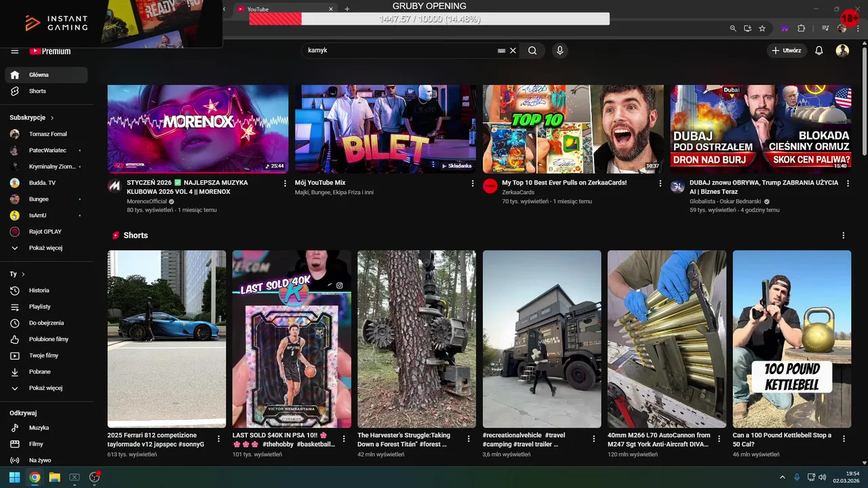Viewport: 868px width, 488px height.
Task: Play the 100 Pound Kettlebell short
Action: point(792,339)
